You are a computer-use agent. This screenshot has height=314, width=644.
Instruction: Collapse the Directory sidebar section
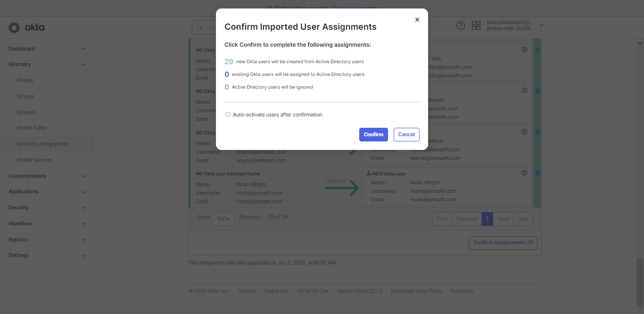click(x=83, y=65)
